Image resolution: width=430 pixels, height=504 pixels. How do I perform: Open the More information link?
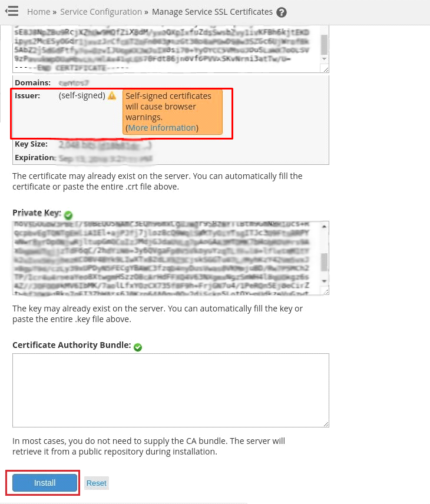(162, 128)
